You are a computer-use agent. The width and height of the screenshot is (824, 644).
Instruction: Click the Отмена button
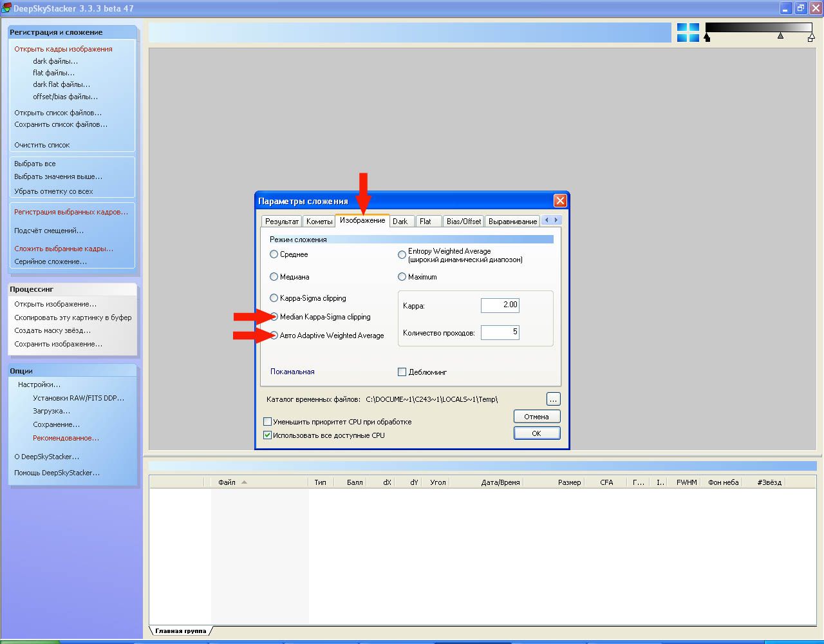536,417
